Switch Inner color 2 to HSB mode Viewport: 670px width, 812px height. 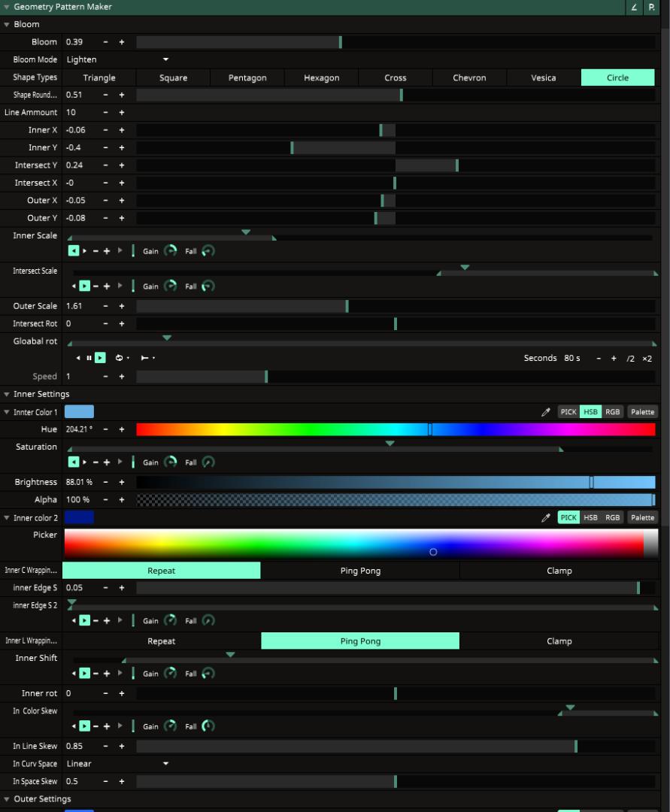pos(590,518)
